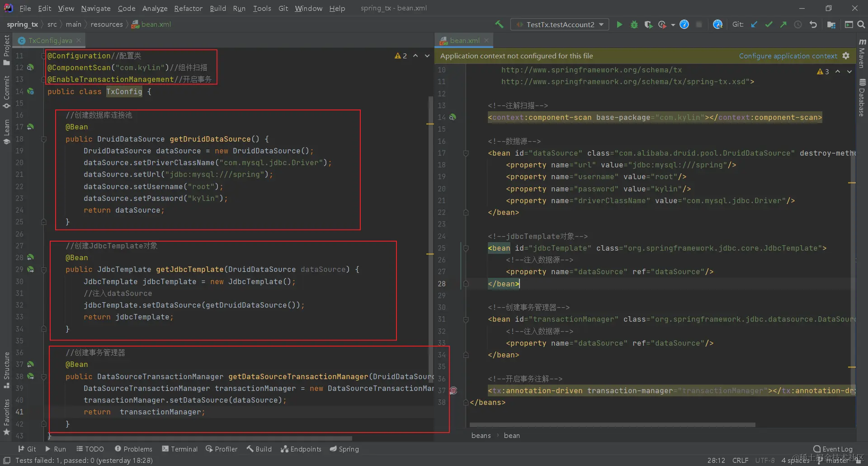This screenshot has height=466, width=868.
Task: Click the gutter icon on TxConfig line 37
Action: pyautogui.click(x=30, y=364)
